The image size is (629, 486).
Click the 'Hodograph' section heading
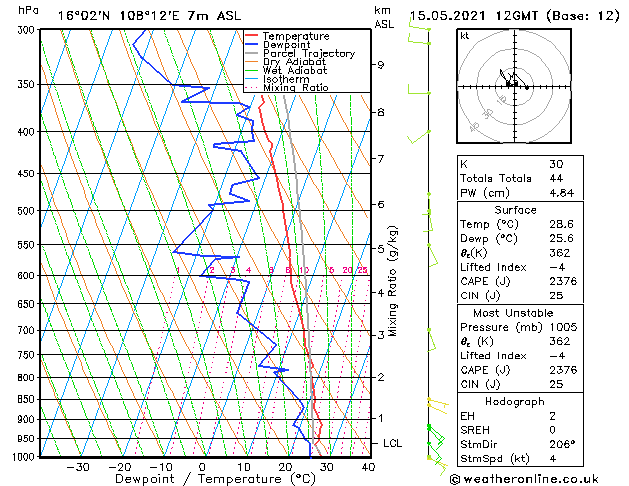pyautogui.click(x=515, y=402)
